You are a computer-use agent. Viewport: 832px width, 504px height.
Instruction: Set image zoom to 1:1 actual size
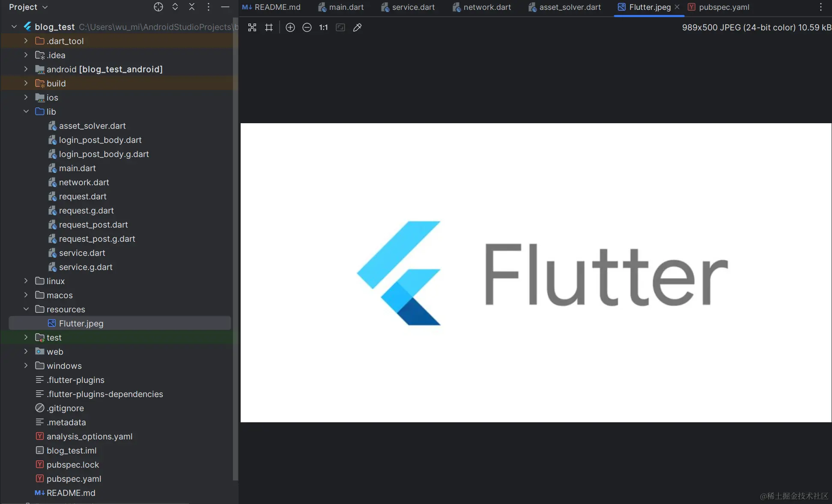click(323, 27)
